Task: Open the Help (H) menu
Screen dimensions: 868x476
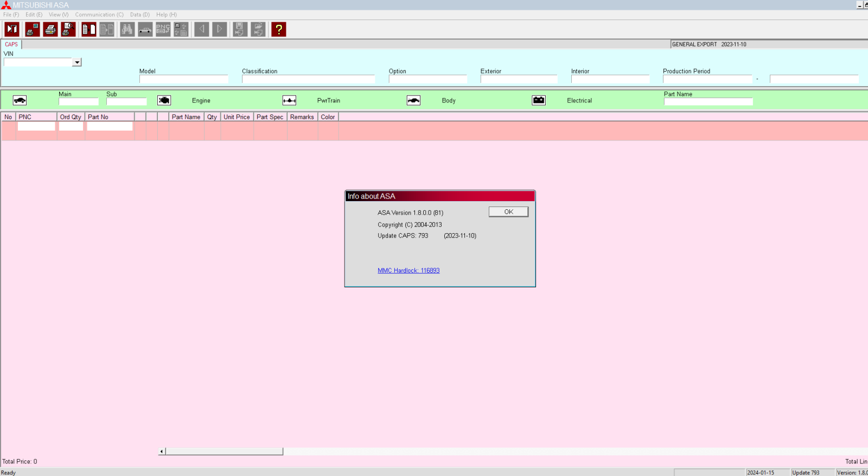Action: (167, 15)
